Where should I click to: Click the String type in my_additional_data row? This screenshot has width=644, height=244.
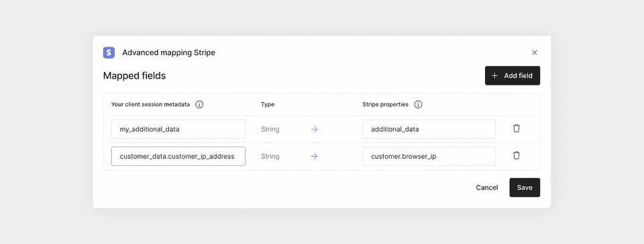point(270,129)
